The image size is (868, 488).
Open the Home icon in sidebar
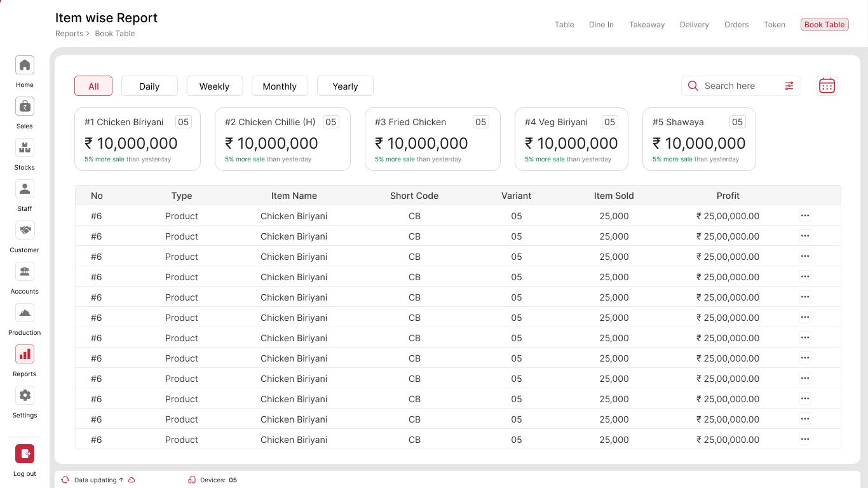coord(24,65)
